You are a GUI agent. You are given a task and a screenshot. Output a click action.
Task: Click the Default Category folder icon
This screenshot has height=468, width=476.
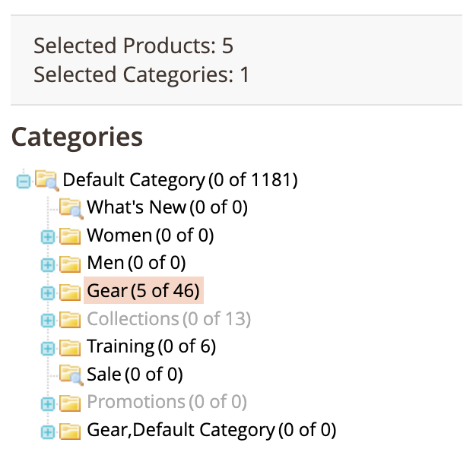tap(46, 181)
